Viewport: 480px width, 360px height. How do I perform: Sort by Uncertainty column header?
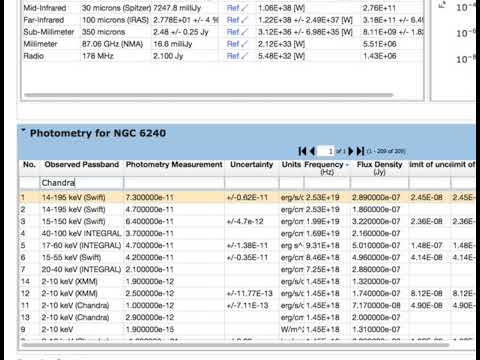coord(252,165)
